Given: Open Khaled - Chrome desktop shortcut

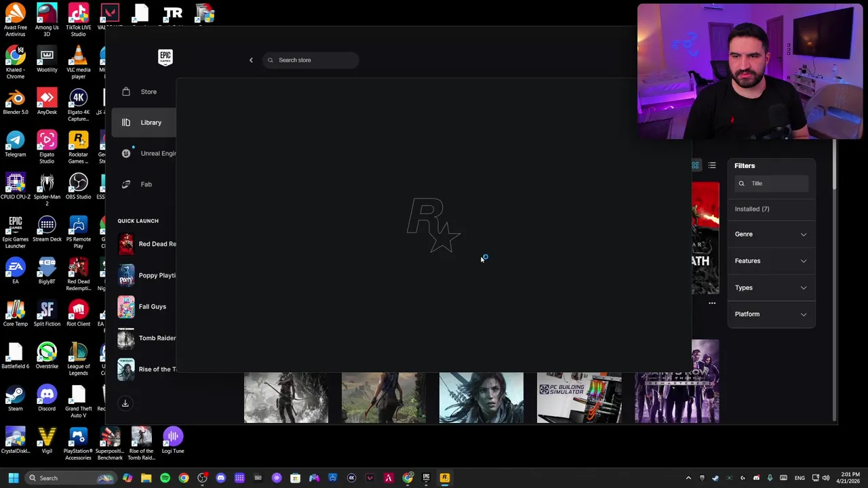Looking at the screenshot, I should pos(15,63).
